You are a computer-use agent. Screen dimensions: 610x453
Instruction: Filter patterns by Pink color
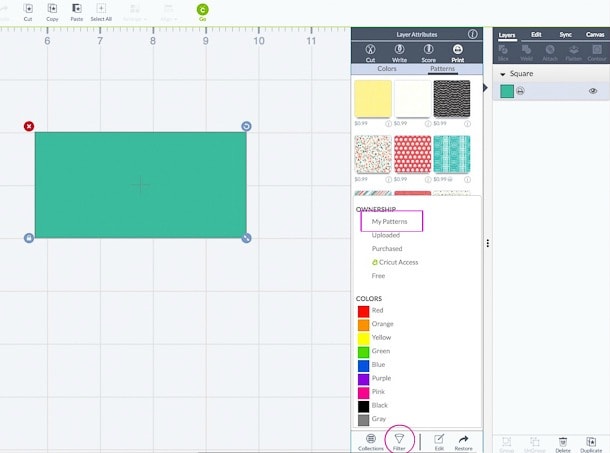point(371,392)
